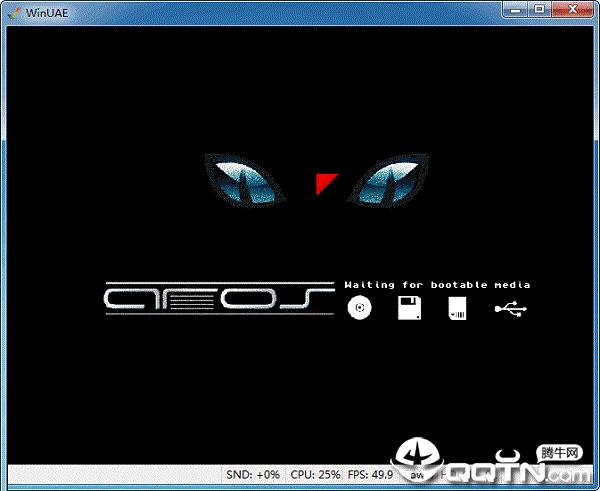The image size is (600, 491).
Task: Click "Waiting for bootable media" text
Action: [437, 285]
